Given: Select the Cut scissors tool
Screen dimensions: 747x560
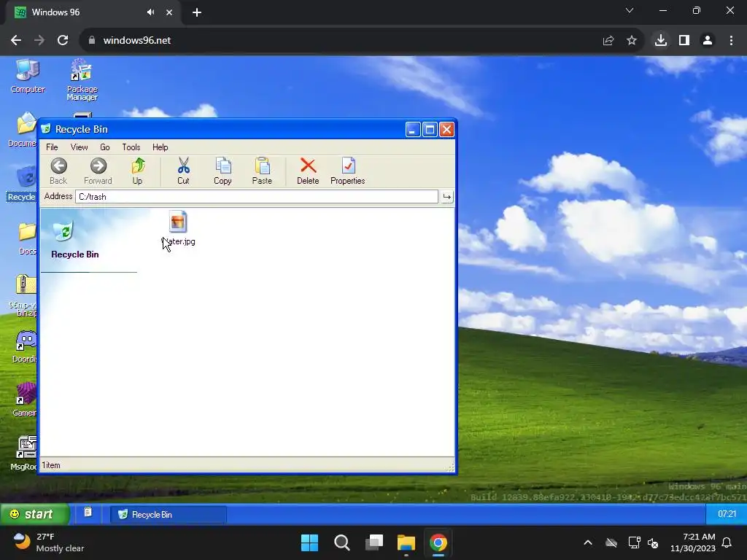Looking at the screenshot, I should pyautogui.click(x=183, y=171).
